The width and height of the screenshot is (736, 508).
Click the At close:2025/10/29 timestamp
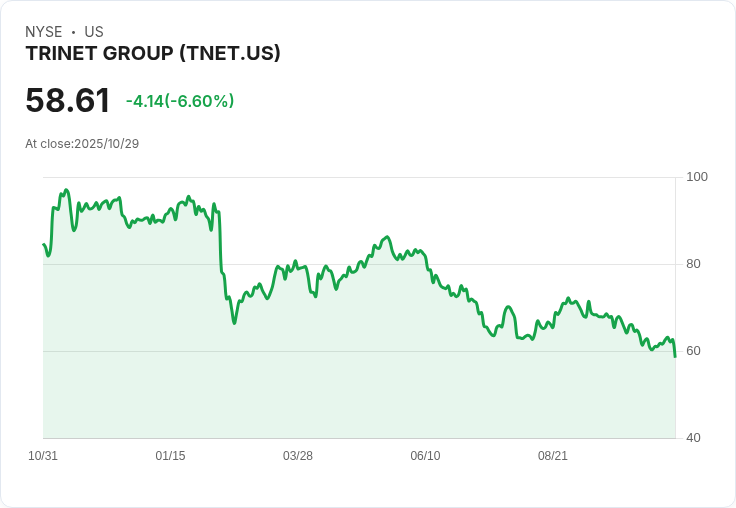click(x=82, y=144)
